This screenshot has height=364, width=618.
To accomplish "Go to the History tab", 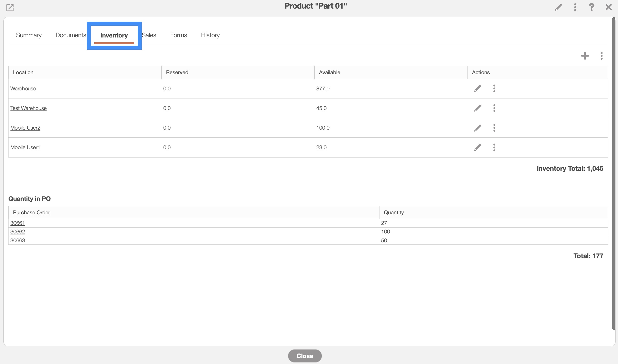I will 210,35.
